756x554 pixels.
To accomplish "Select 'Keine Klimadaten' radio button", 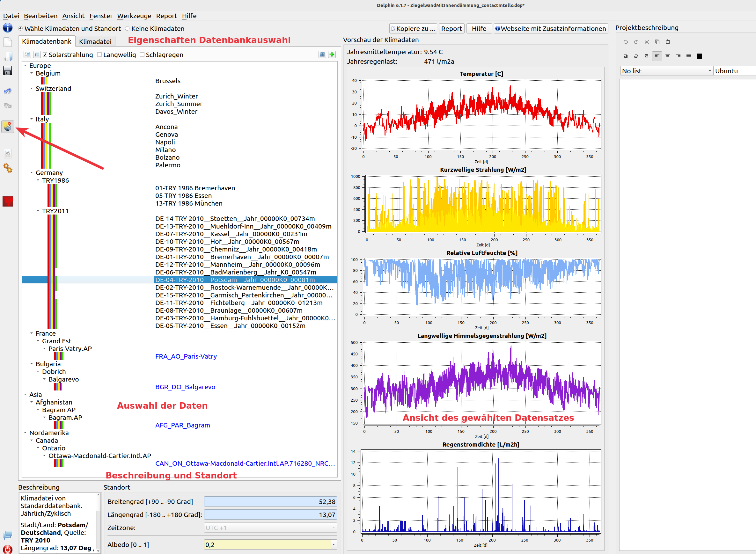I will click(x=127, y=28).
